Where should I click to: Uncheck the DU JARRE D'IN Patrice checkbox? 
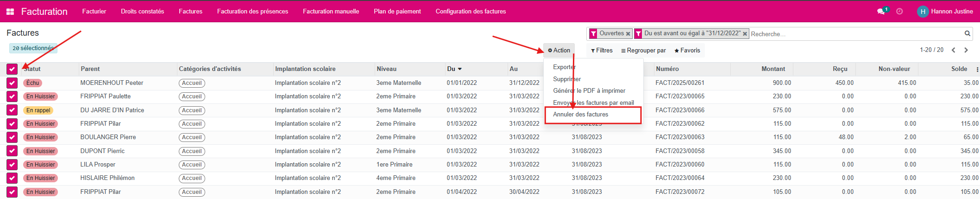[x=12, y=110]
